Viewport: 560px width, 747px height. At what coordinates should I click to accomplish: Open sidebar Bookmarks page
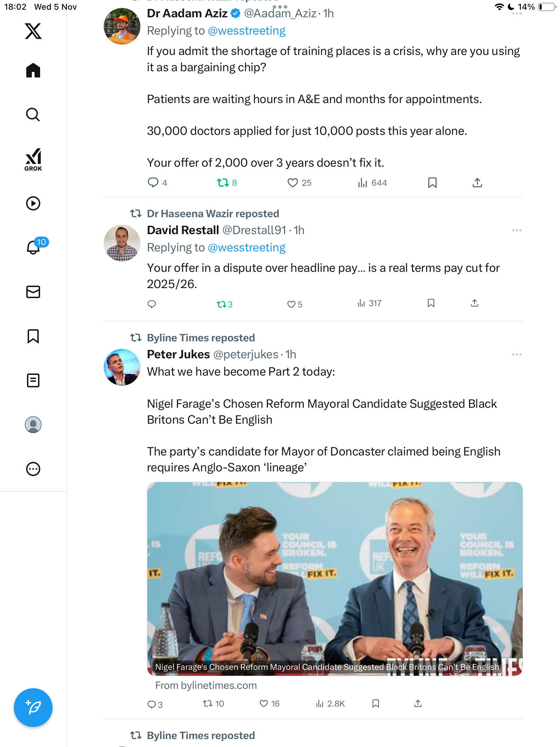click(33, 336)
